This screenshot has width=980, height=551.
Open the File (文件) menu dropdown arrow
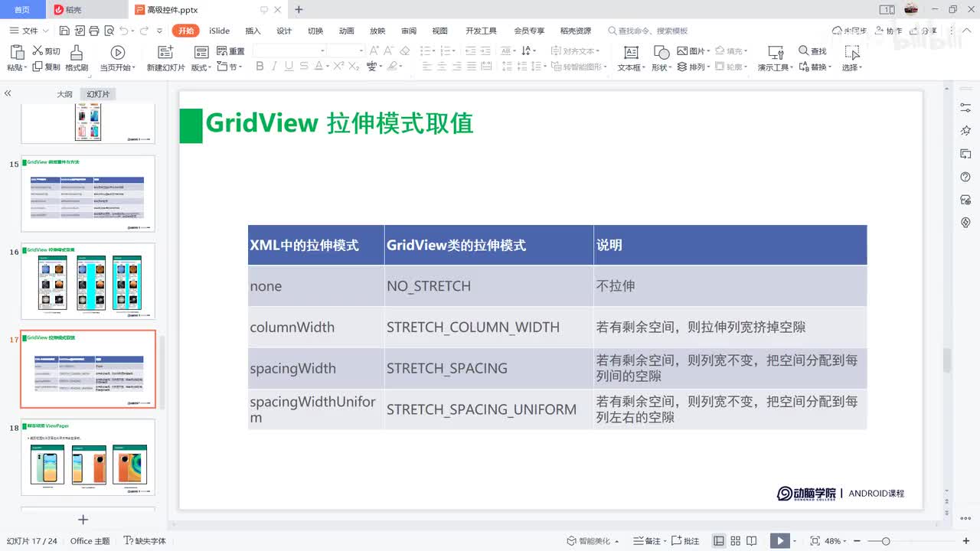(x=45, y=31)
